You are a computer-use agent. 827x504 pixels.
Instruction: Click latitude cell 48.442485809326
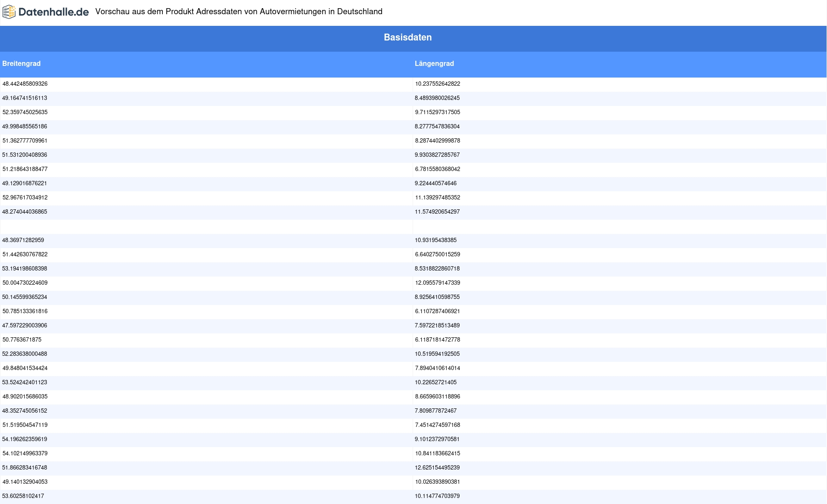pos(25,84)
